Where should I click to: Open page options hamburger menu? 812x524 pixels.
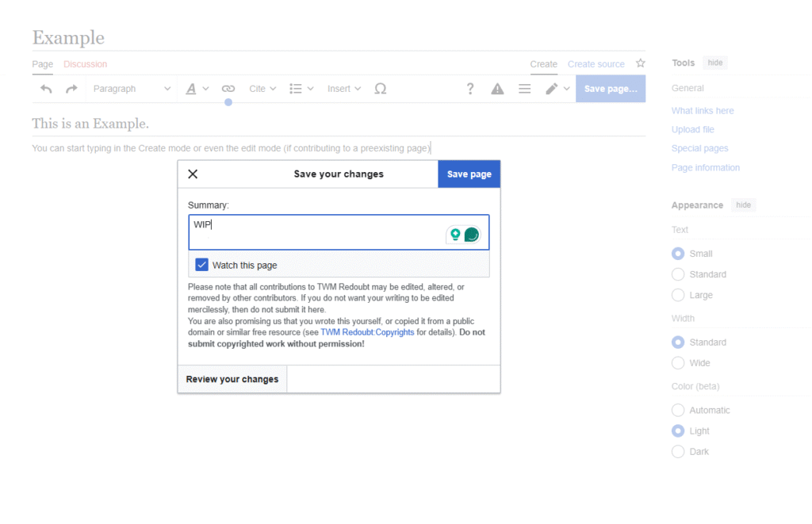click(524, 89)
